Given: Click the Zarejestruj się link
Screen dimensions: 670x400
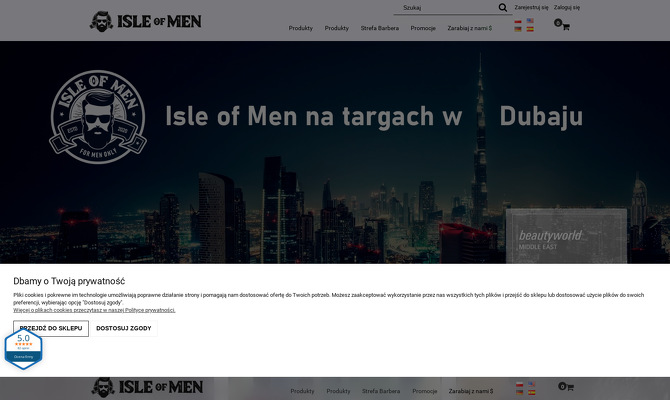Looking at the screenshot, I should (531, 8).
